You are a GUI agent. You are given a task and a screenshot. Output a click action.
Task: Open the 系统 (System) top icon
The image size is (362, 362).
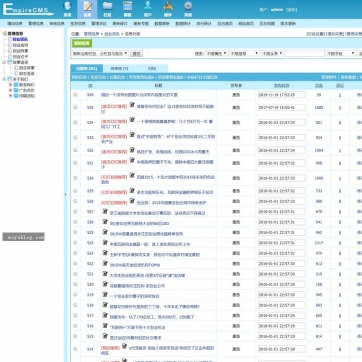coord(67,9)
